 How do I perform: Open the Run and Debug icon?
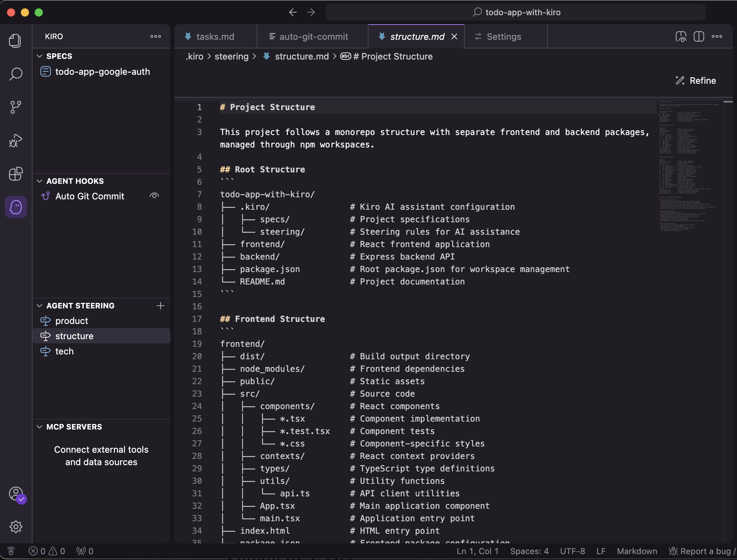(x=15, y=141)
